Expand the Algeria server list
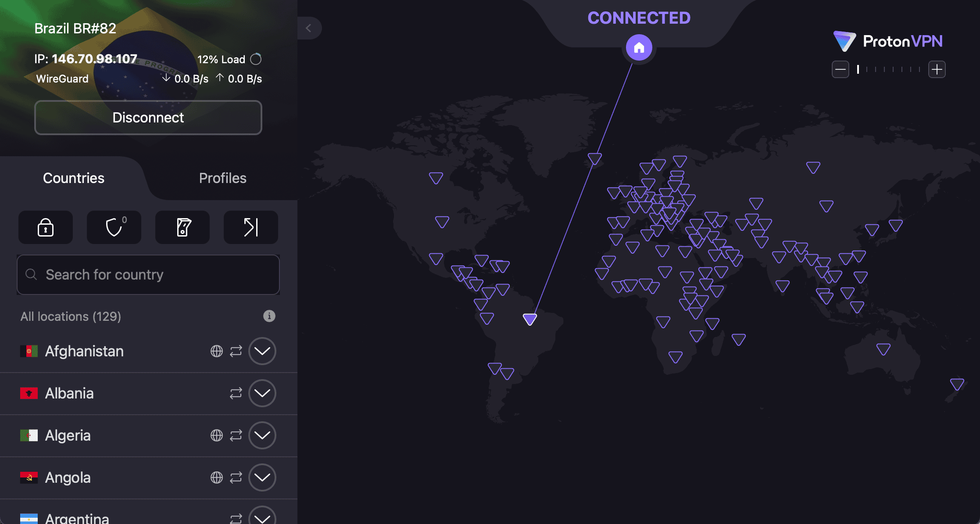Viewport: 980px width, 524px height. [262, 435]
